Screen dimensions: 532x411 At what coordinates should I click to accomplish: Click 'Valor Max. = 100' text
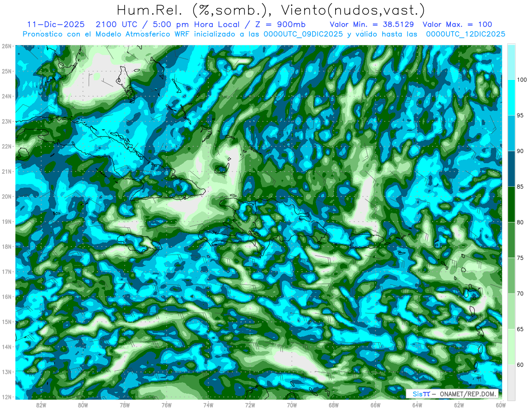(457, 24)
